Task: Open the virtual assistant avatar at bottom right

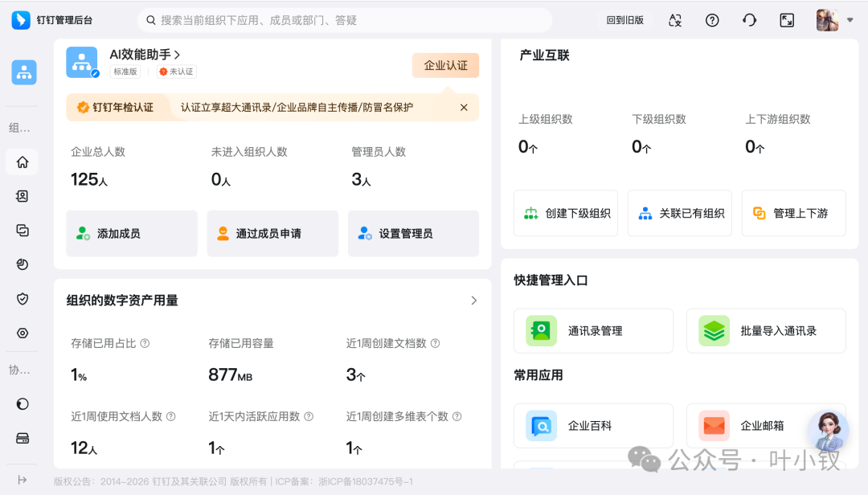Action: [828, 430]
